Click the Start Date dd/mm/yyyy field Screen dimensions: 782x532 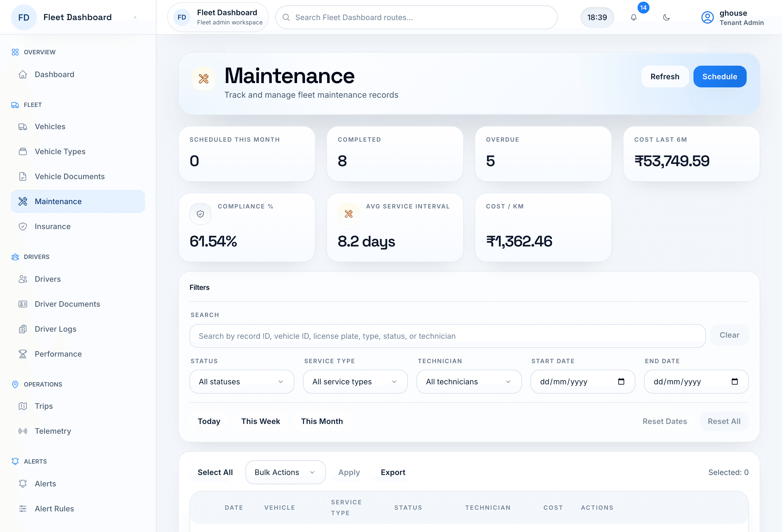pos(583,382)
